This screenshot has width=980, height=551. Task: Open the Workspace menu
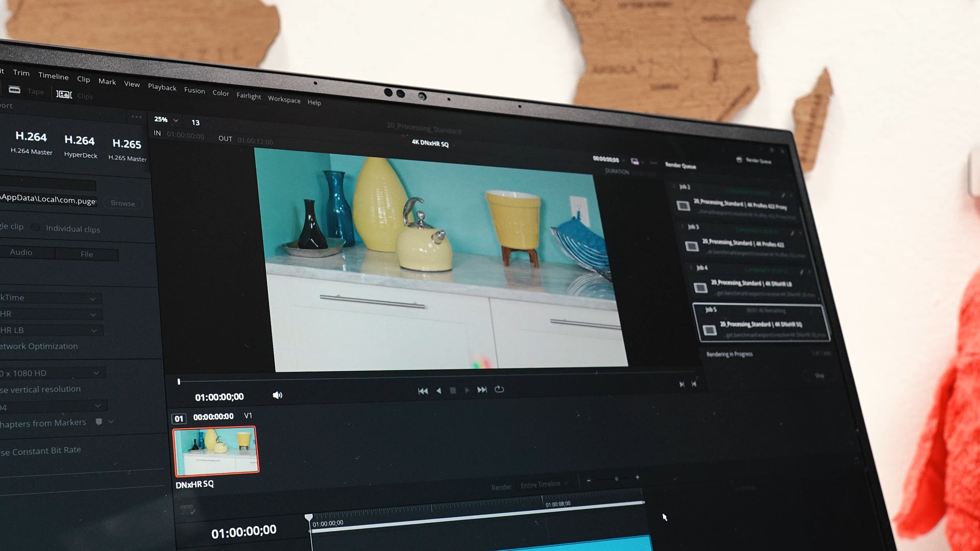tap(284, 99)
